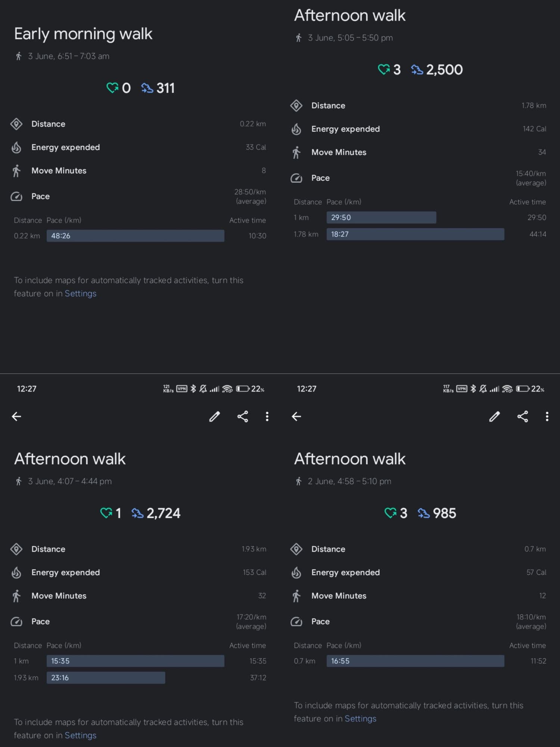Tap heart points icon on Early morning walk
This screenshot has width=560, height=747.
point(112,88)
